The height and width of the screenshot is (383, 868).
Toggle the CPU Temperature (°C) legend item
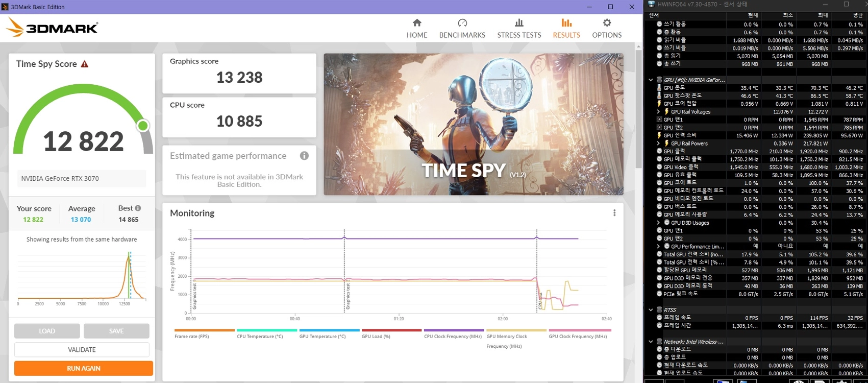click(267, 333)
